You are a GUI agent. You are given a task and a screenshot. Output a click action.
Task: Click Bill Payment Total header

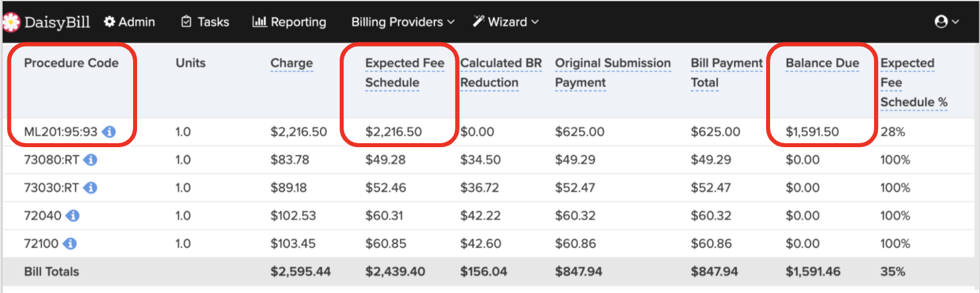tap(726, 73)
